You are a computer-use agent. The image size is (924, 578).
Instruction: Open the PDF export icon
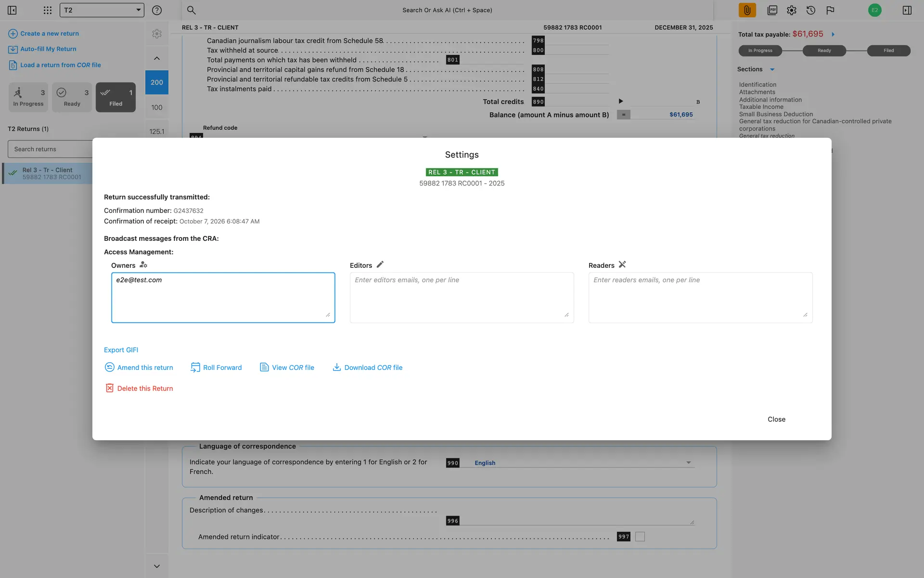[x=772, y=10]
